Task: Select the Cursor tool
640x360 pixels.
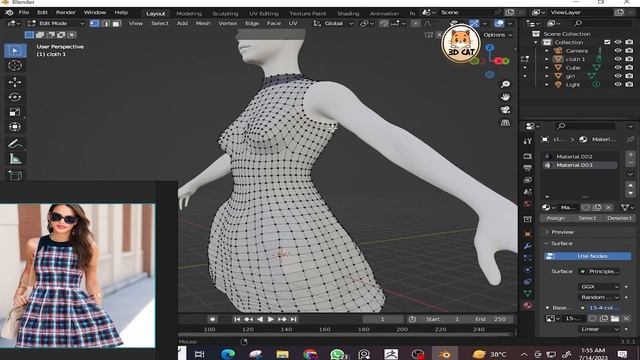Action: pos(15,65)
